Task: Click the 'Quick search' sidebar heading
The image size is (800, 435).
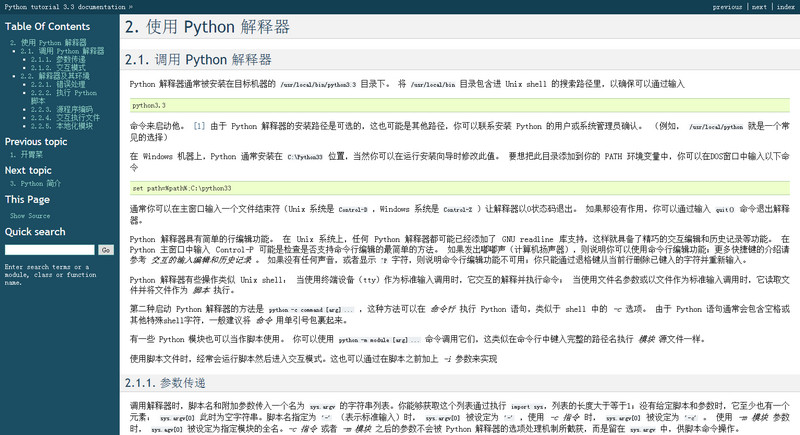Action: pyautogui.click(x=35, y=232)
